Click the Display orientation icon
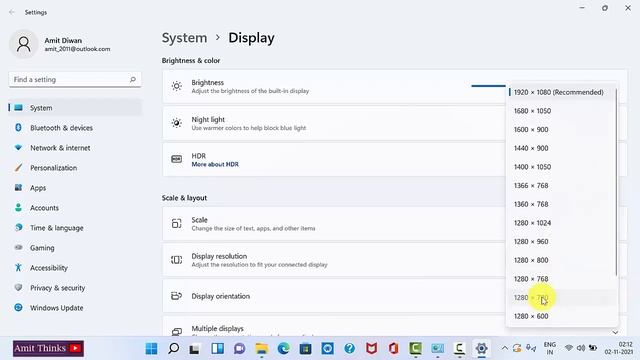This screenshot has height=360, width=640. [177, 296]
